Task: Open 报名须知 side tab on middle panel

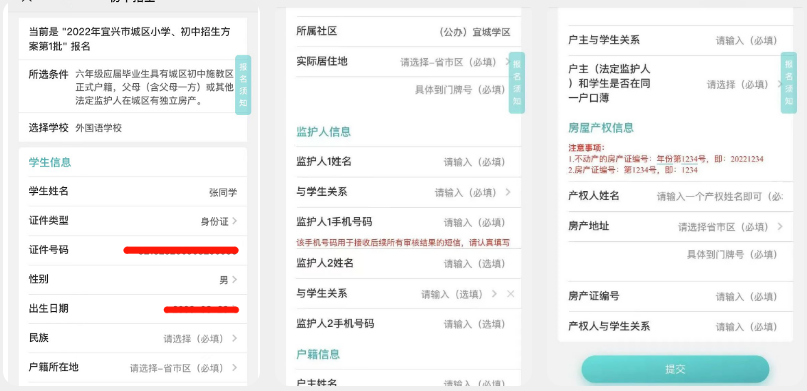Action: point(517,83)
